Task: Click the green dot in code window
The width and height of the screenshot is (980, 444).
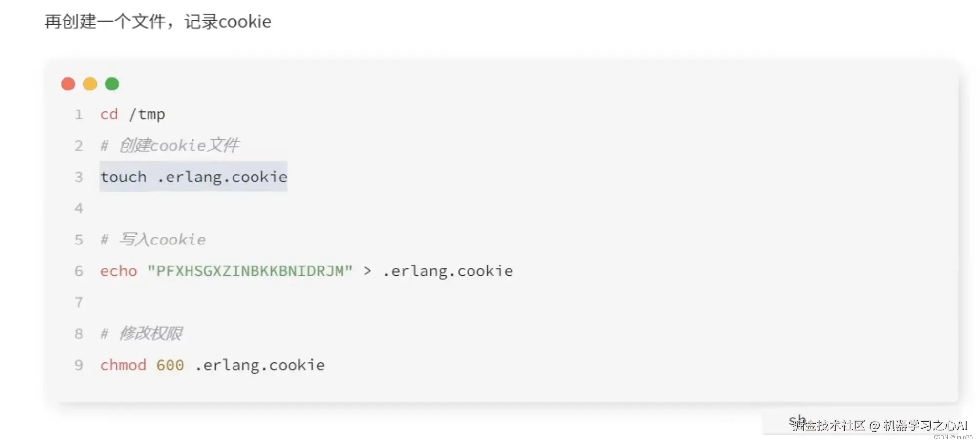Action: click(x=112, y=84)
